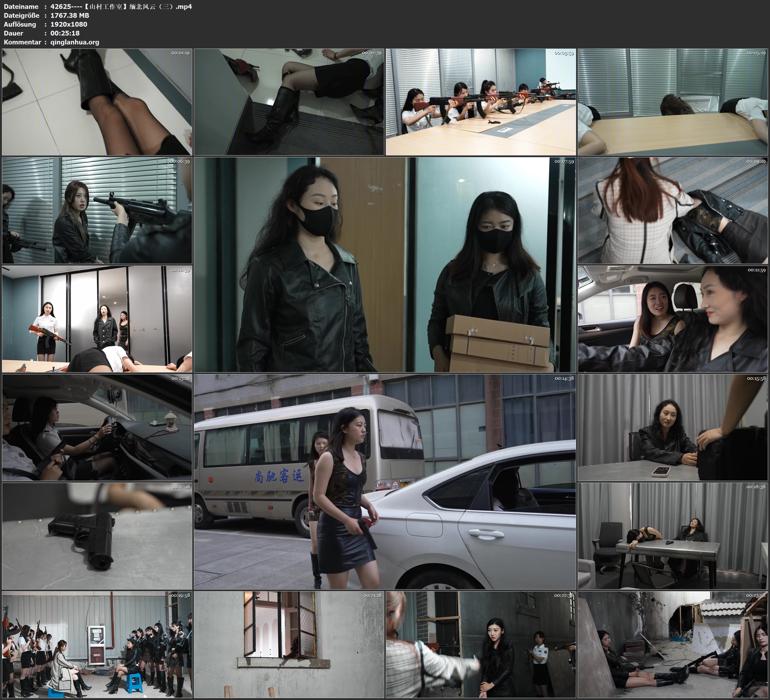Click the 00:10:39 office scene thumbnail
770x700 pixels.
click(x=97, y=319)
